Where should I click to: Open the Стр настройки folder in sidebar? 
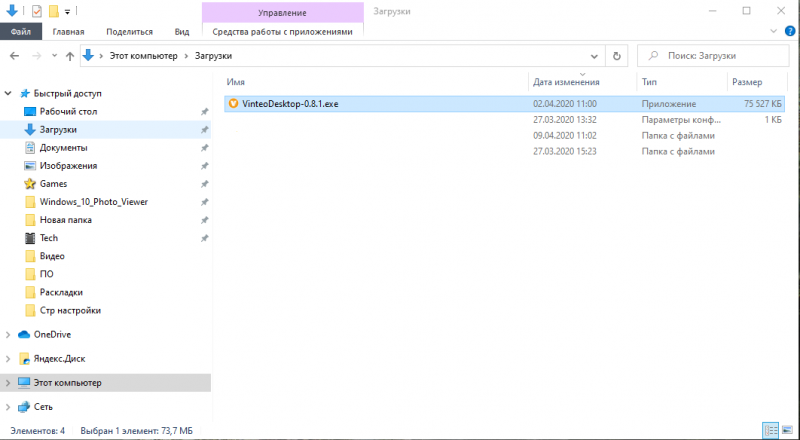70,310
